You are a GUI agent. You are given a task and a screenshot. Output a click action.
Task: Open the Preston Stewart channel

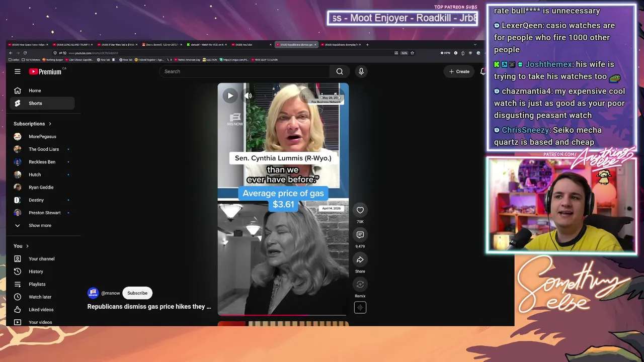coord(42,213)
